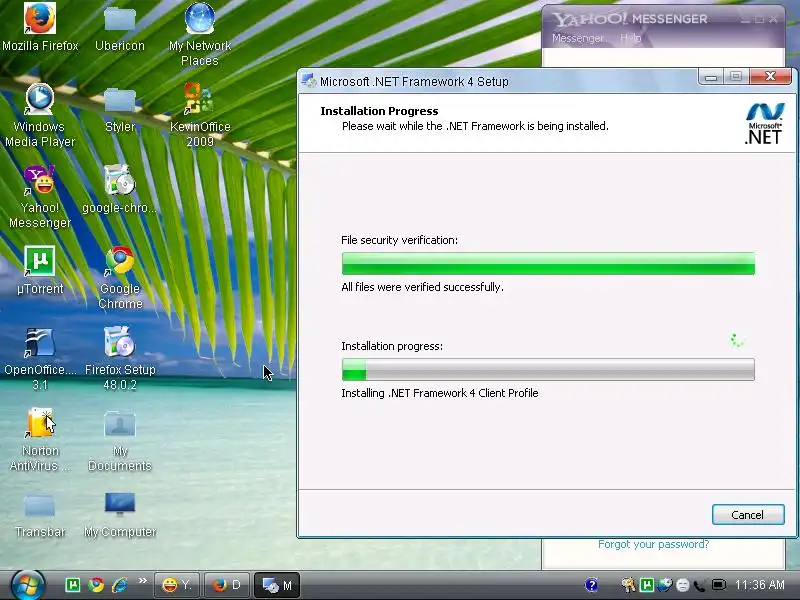Click the globe network tray icon
This screenshot has width=800, height=600.
[665, 585]
